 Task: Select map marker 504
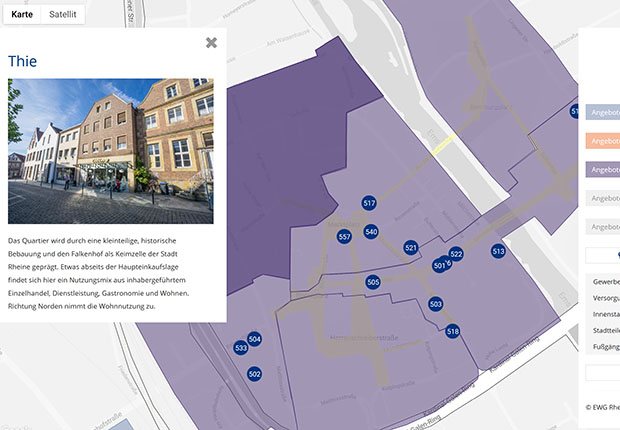(254, 339)
